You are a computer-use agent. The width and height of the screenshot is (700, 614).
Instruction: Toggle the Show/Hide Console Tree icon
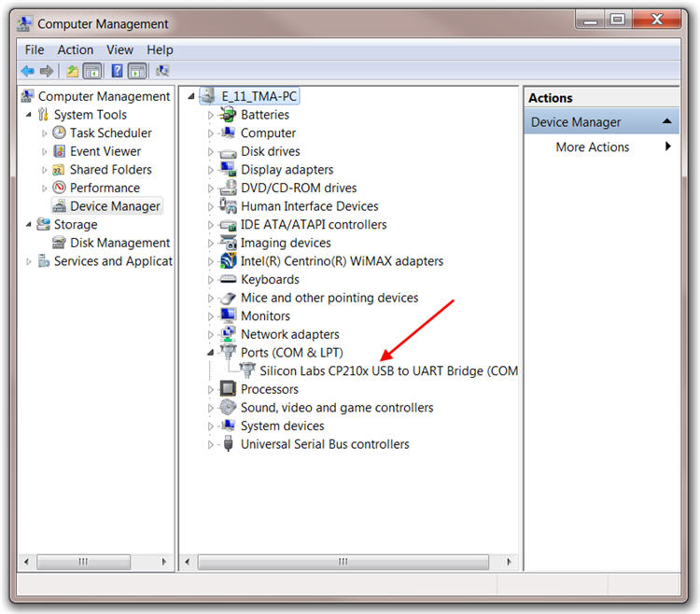92,71
